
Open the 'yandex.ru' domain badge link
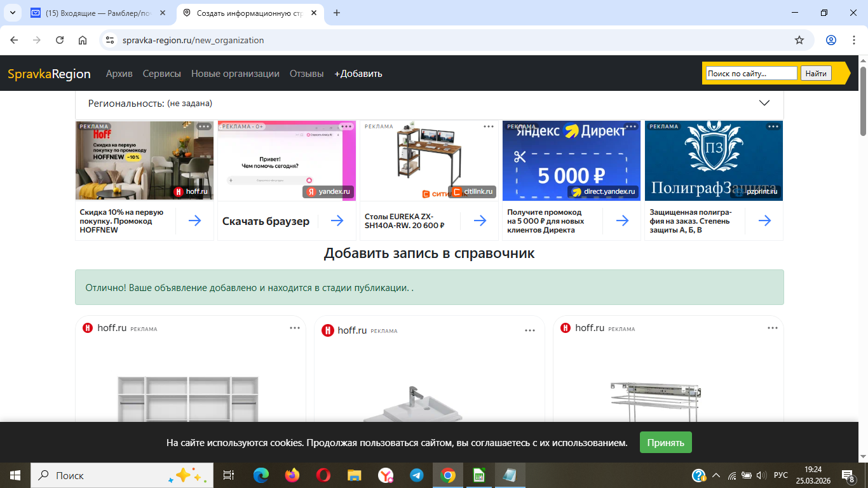[329, 191]
